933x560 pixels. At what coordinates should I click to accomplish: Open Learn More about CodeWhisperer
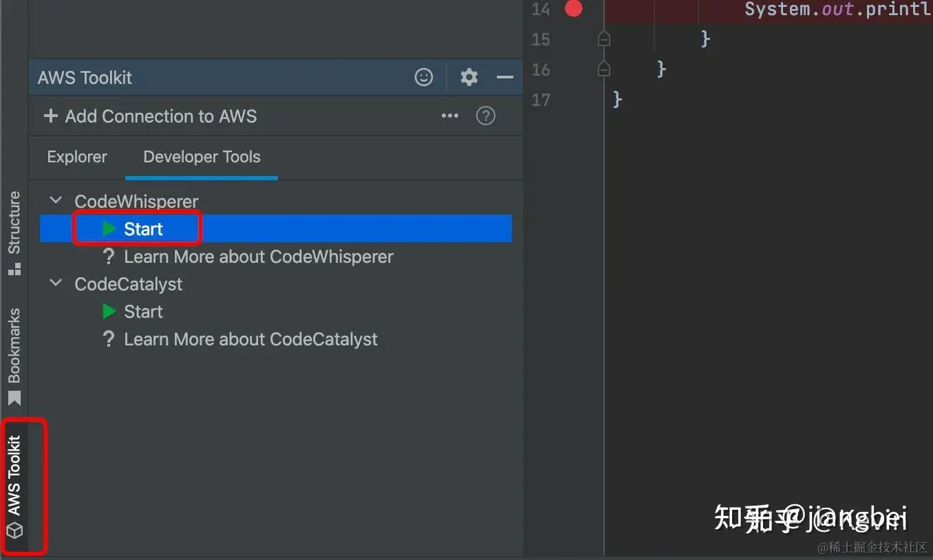[x=259, y=257]
